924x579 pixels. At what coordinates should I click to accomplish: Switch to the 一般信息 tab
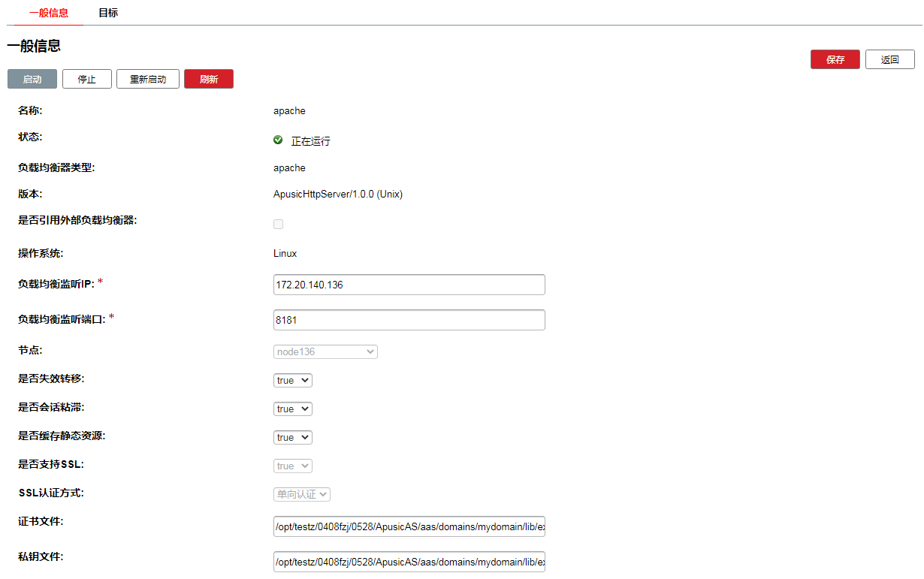click(49, 13)
